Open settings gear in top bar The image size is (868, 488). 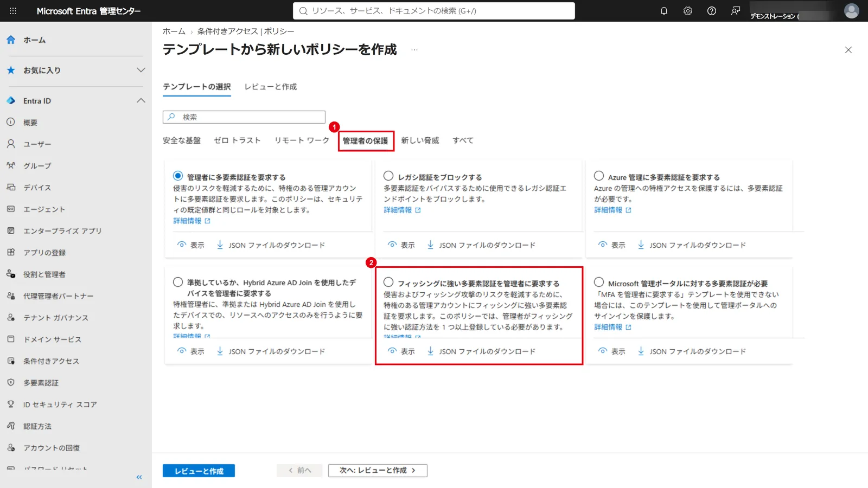click(688, 11)
